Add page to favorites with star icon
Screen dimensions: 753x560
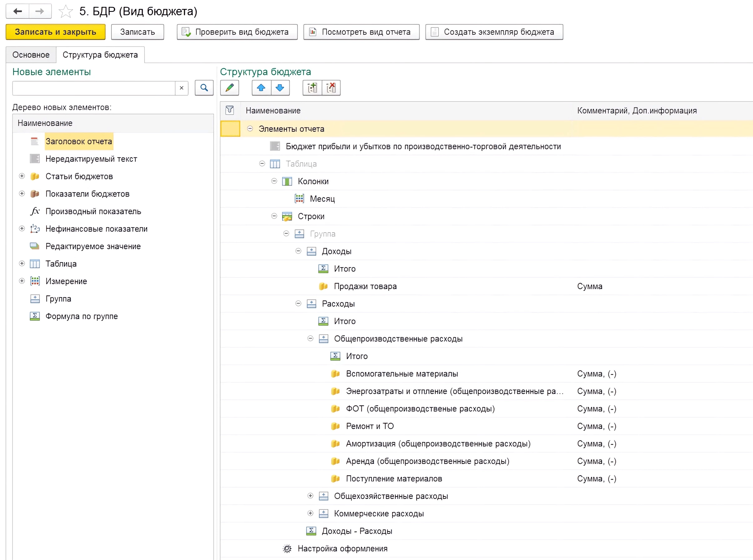pyautogui.click(x=66, y=12)
